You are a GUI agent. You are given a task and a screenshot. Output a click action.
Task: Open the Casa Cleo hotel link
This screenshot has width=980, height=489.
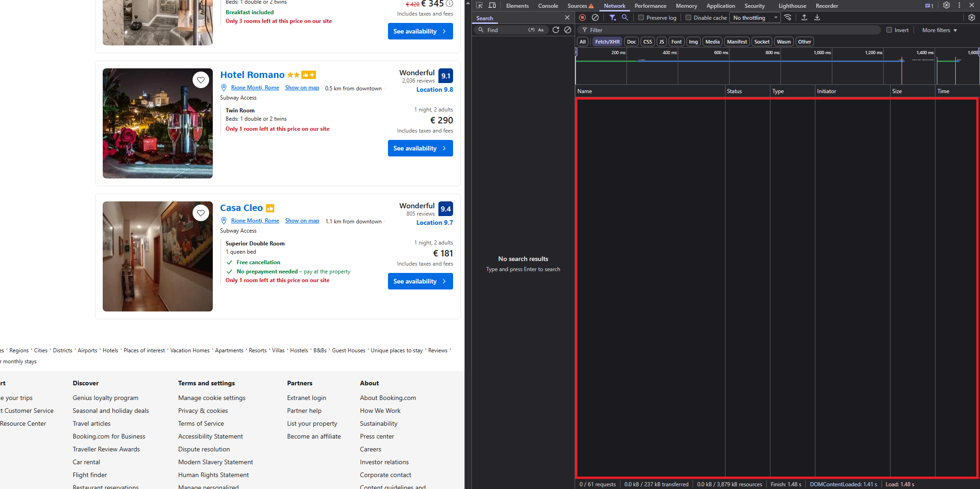coord(241,208)
